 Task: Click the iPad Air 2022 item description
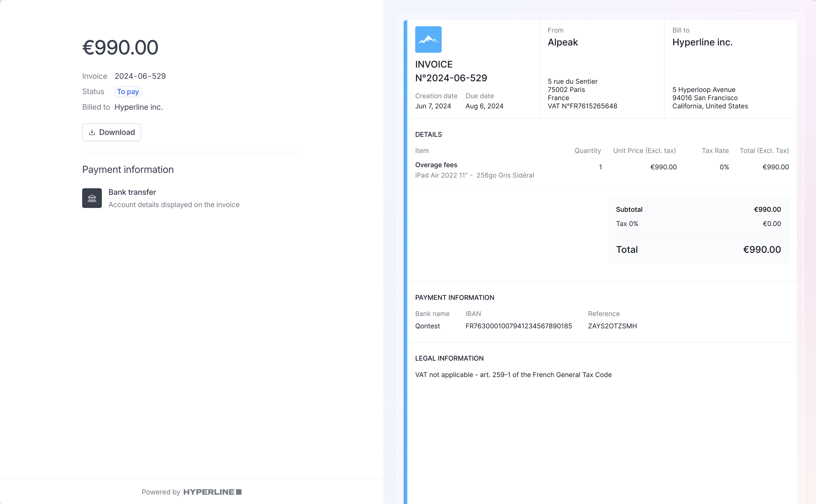[x=474, y=175]
